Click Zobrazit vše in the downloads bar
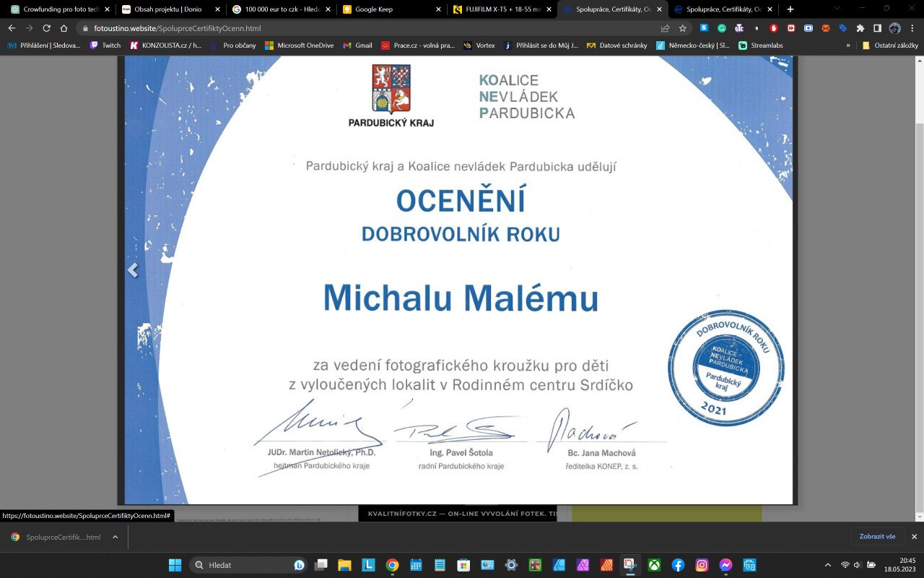Screen dimensions: 924x578 point(877,537)
